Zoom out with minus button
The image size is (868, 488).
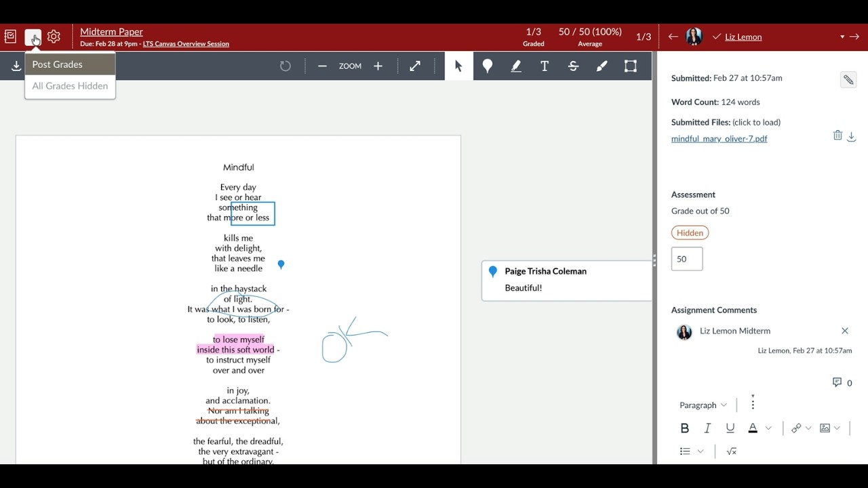(322, 66)
